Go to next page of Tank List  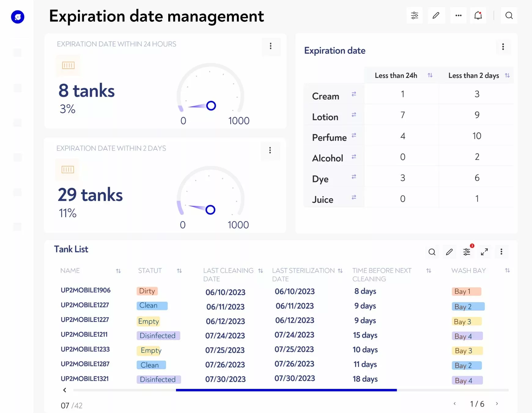pyautogui.click(x=497, y=404)
